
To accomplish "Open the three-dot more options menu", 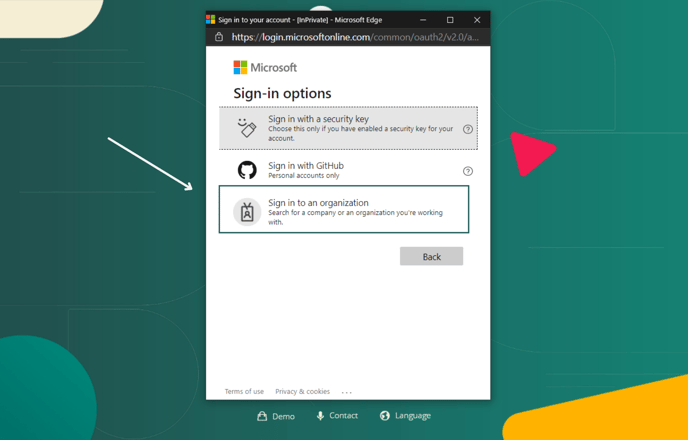I will [x=347, y=392].
